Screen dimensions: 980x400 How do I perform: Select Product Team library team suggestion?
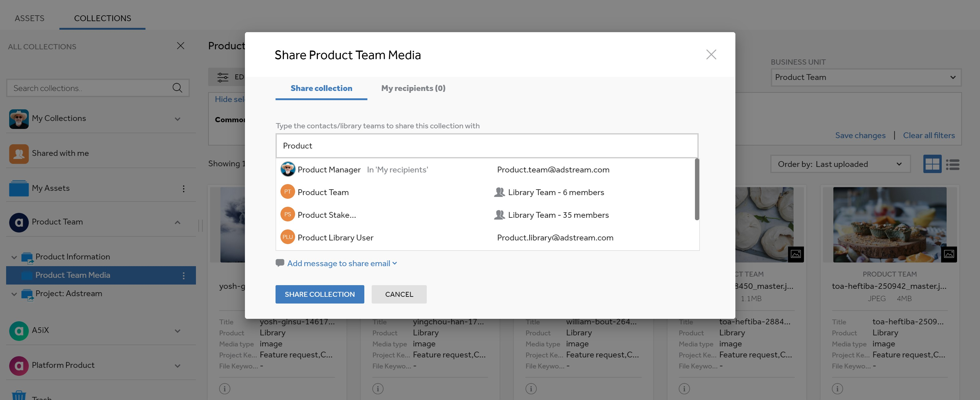(x=485, y=192)
